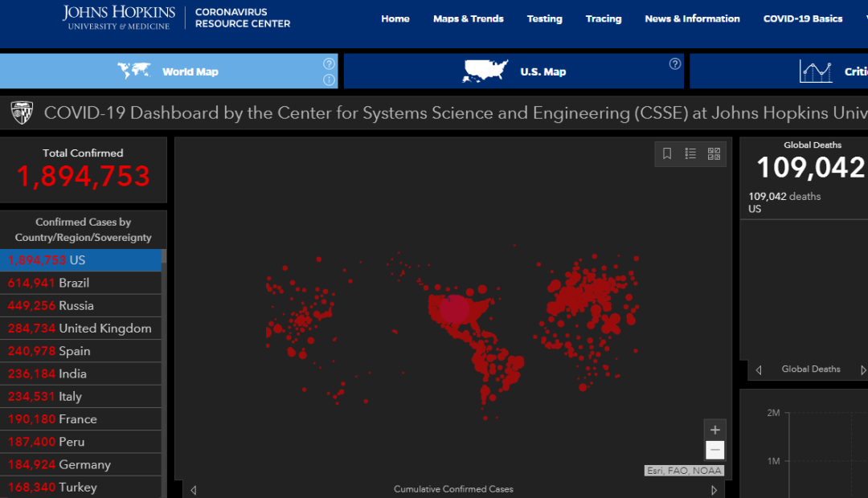Screen dimensions: 868x498
Task: Go to next map view right of Cumulative Confirmed Cases
Action: pos(714,489)
